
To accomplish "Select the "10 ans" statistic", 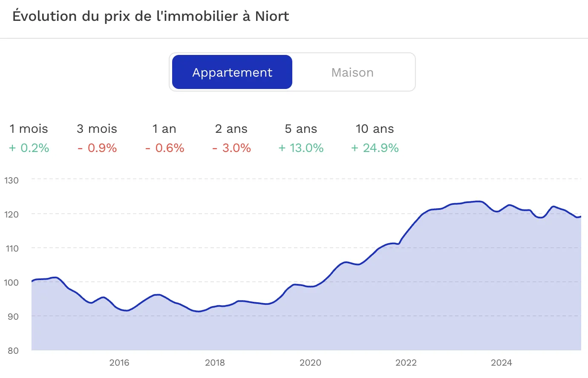I will pos(375,129).
